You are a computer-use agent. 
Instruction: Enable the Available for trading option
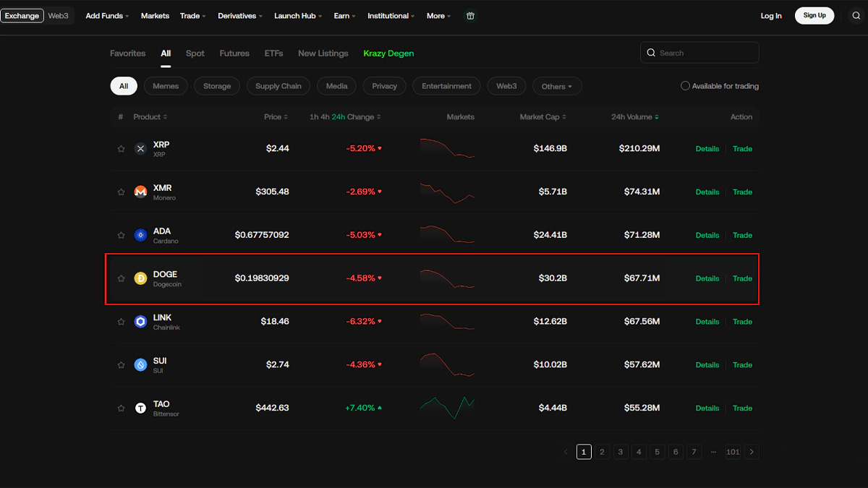685,86
